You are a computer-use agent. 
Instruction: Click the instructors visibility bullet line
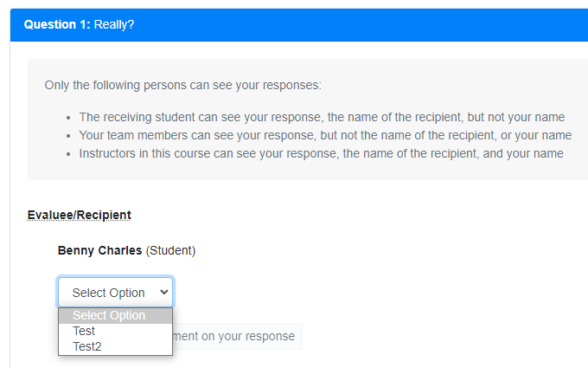[321, 153]
